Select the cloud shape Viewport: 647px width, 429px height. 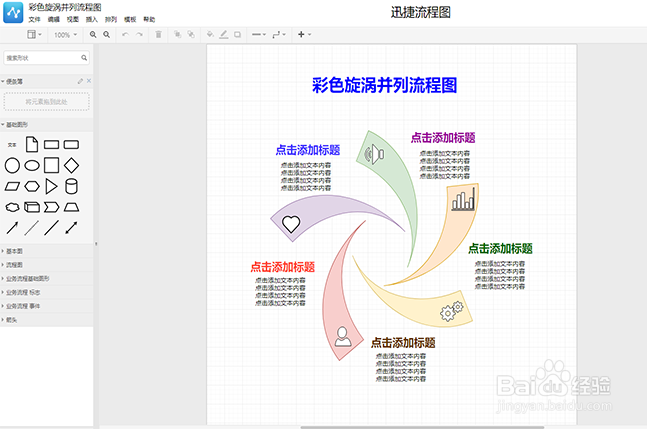(x=12, y=207)
